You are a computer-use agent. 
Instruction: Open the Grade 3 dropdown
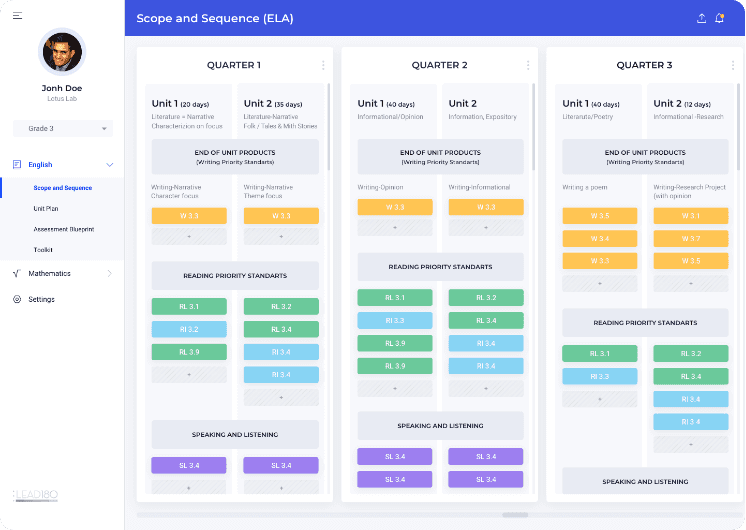[x=63, y=128]
